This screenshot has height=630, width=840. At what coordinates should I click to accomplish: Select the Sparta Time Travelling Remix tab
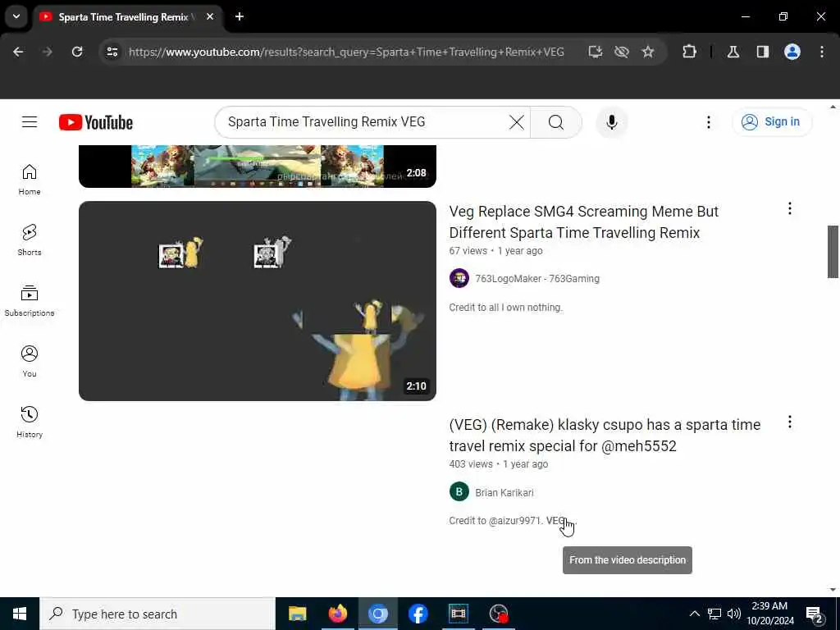(x=123, y=17)
